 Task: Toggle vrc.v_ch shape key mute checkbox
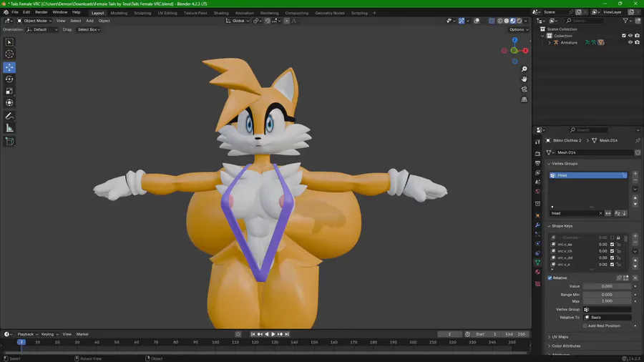tap(612, 251)
